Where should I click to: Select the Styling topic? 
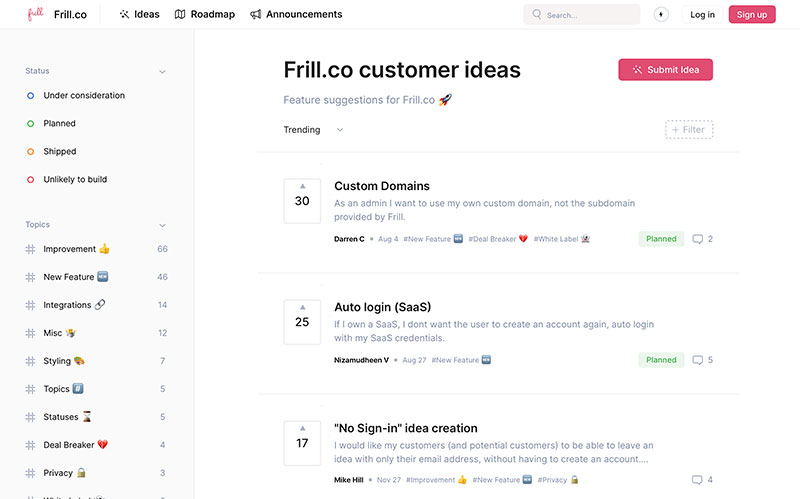(x=96, y=361)
